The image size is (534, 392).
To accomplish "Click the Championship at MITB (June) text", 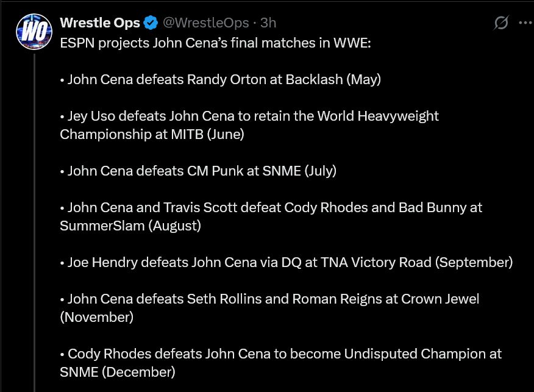I will 152,134.
